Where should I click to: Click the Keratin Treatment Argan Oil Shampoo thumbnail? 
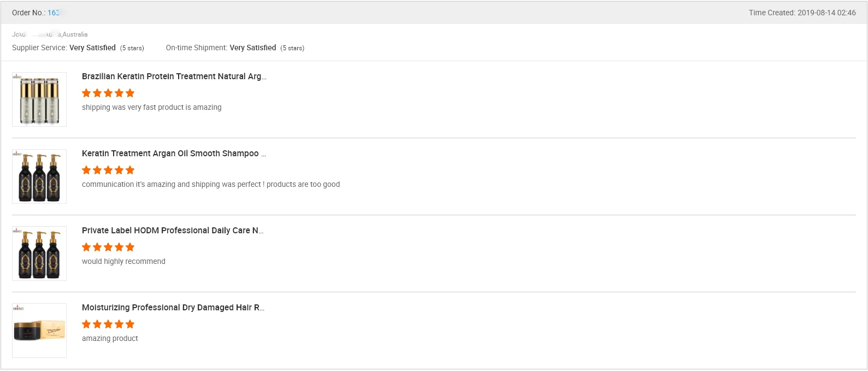(39, 176)
